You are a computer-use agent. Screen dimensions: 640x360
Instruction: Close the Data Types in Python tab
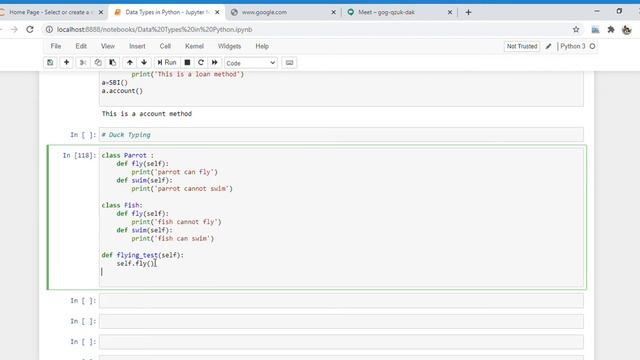pos(217,12)
